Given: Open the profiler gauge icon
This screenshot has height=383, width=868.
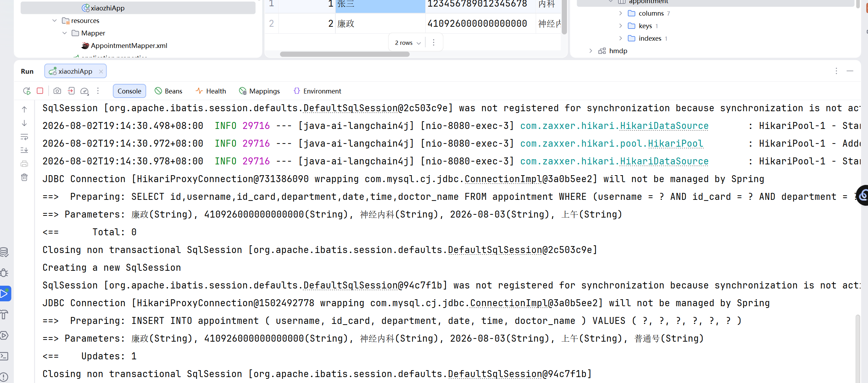Looking at the screenshot, I should click(84, 91).
